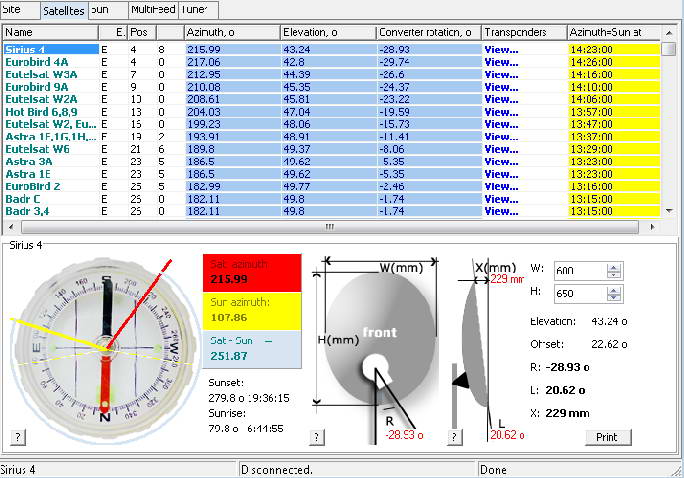The image size is (684, 478).
Task: Open the MultiFeed tab
Action: 154,10
